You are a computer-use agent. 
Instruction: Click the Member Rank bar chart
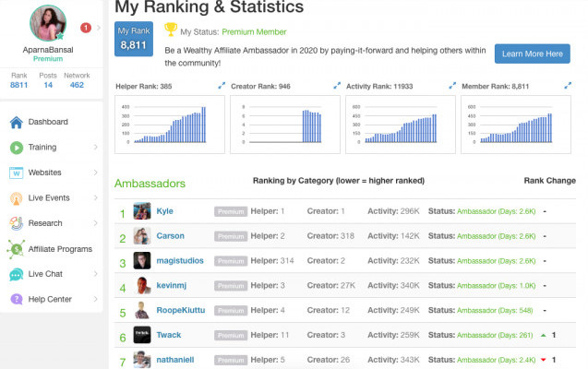[x=516, y=125]
